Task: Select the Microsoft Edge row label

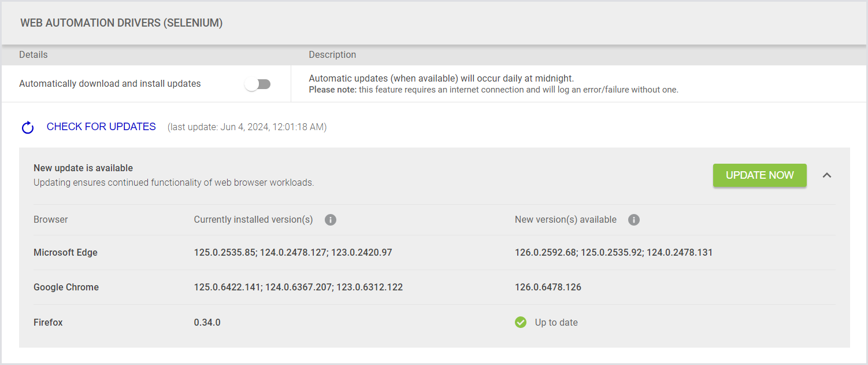Action: pos(65,253)
